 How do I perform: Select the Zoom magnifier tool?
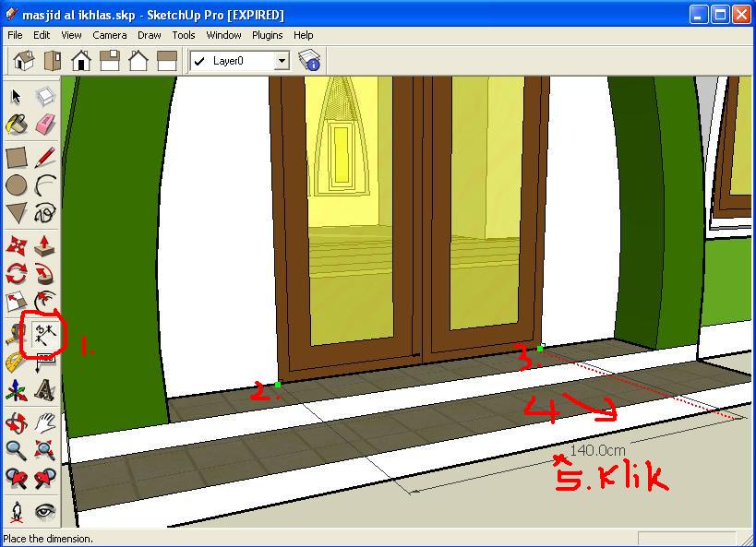pyautogui.click(x=17, y=451)
